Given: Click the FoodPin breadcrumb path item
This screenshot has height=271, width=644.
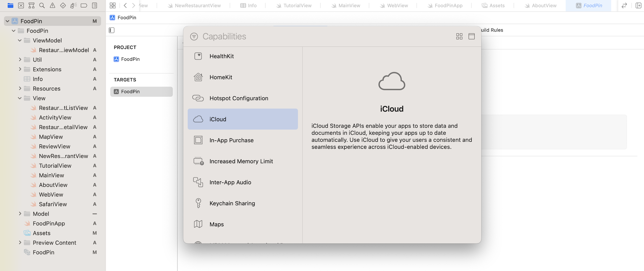Looking at the screenshot, I should click(123, 17).
